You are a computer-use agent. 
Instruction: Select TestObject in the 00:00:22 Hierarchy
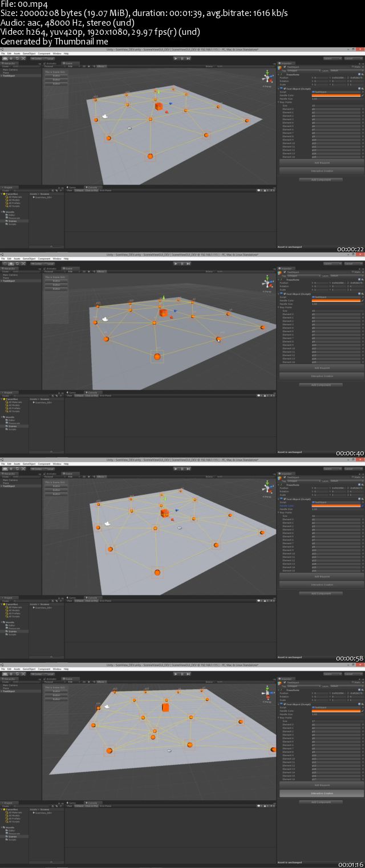tap(10, 75)
